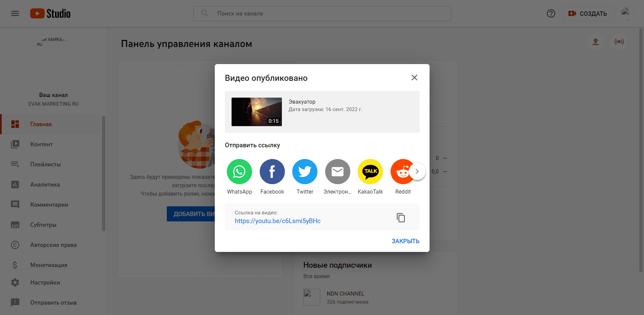Share the video via WhatsApp icon
The width and height of the screenshot is (644, 315).
tap(239, 171)
